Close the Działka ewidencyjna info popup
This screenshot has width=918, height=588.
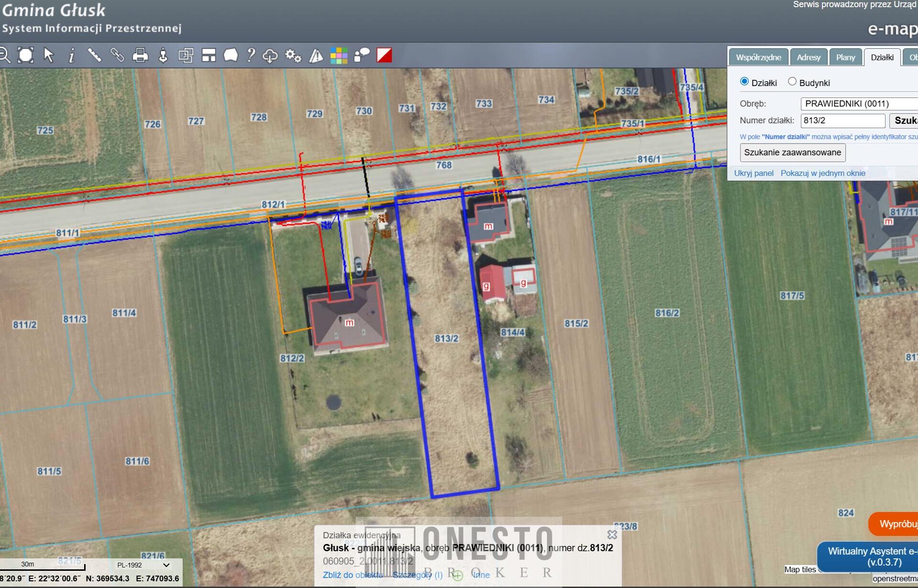(612, 534)
